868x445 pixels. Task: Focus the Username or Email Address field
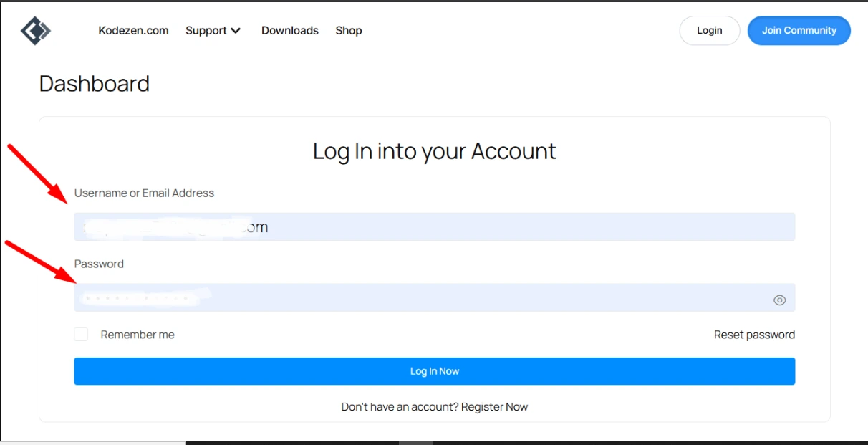point(435,226)
